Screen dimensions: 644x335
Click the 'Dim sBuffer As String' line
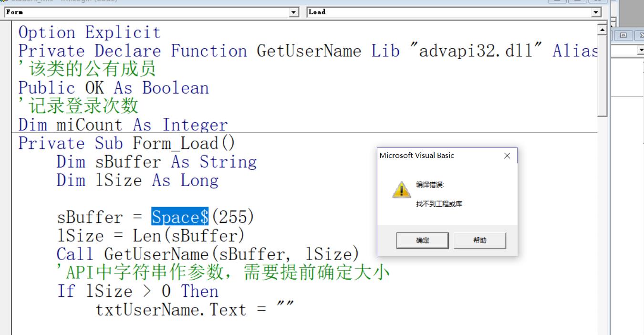[156, 162]
